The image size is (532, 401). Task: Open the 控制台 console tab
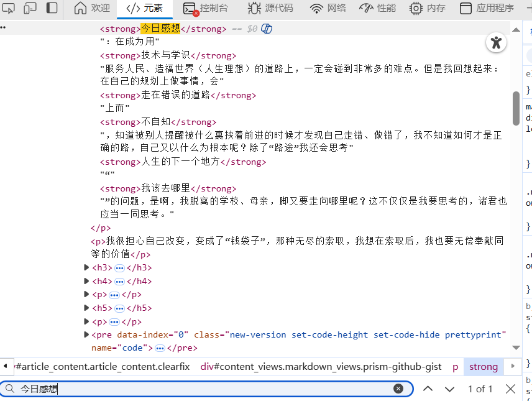coord(205,8)
